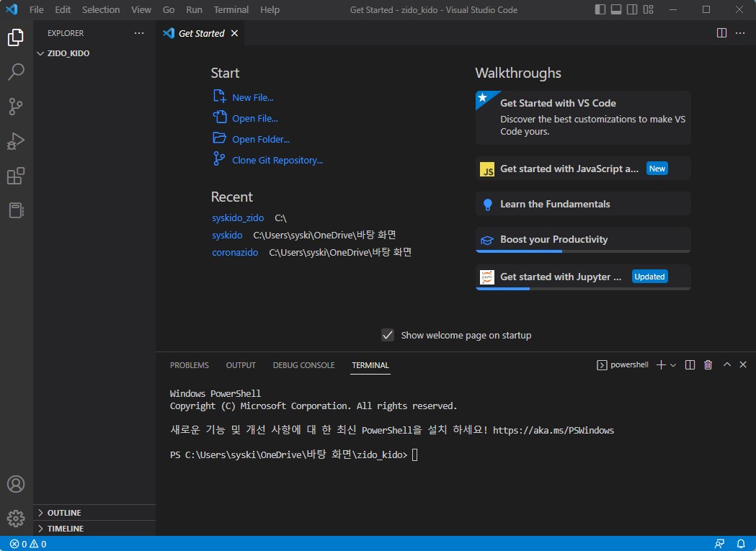The height and width of the screenshot is (551, 756).
Task: Switch to the OUTPUT tab
Action: (x=241, y=365)
